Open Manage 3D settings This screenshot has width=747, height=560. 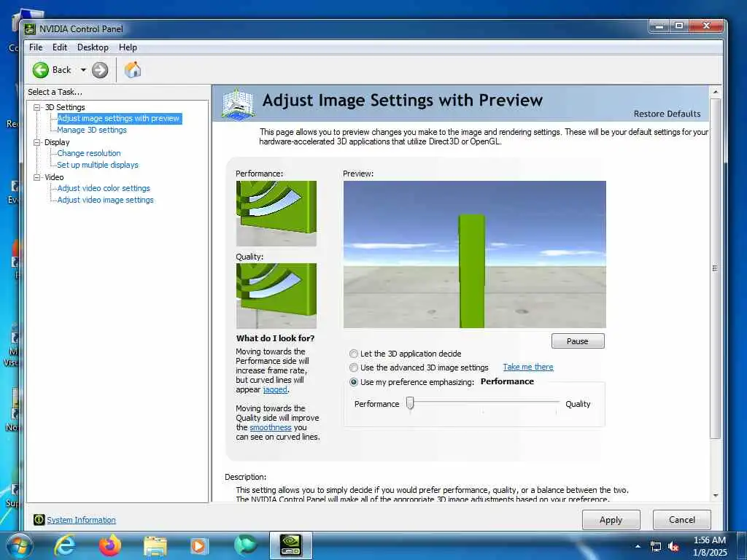point(91,130)
